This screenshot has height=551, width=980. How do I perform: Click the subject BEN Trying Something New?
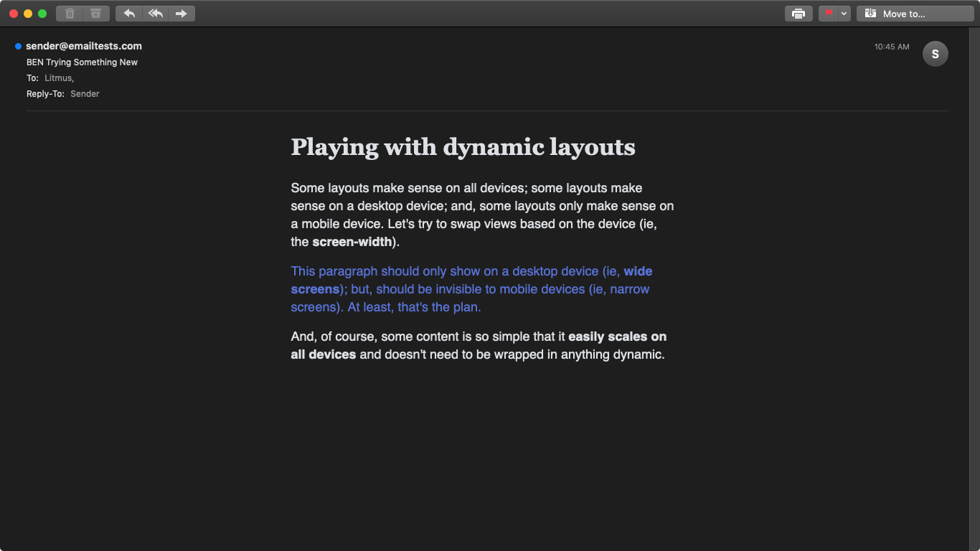(x=82, y=62)
